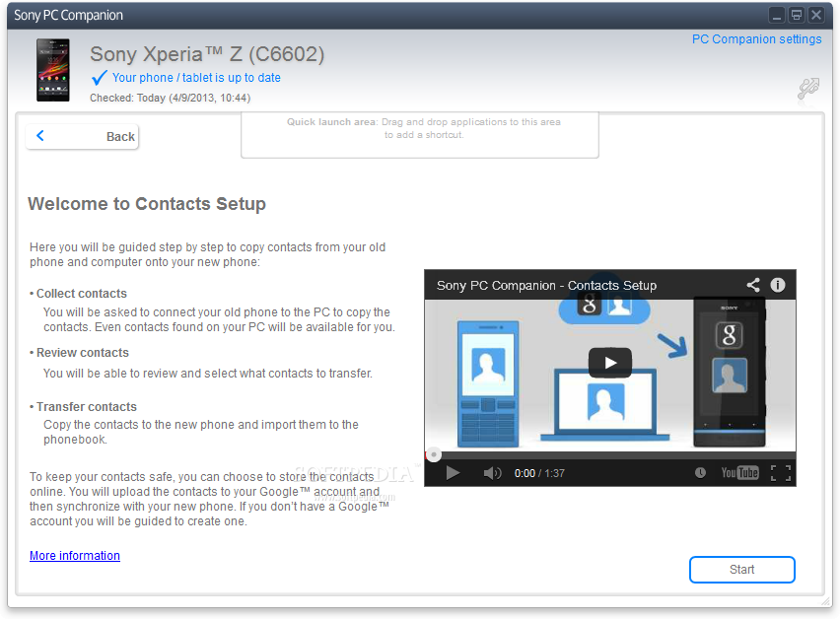Click the 'Collect contacts' bullet text
Viewport: 840px width, 619px height.
click(82, 294)
